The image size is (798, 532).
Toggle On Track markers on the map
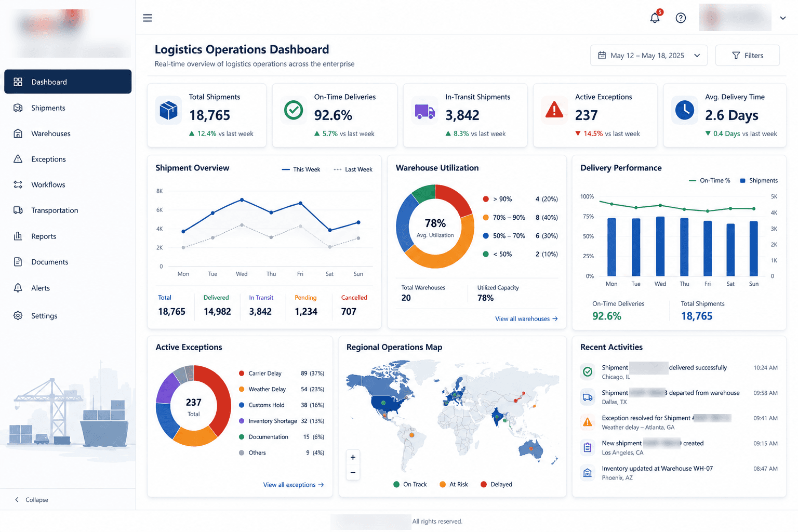[410, 484]
